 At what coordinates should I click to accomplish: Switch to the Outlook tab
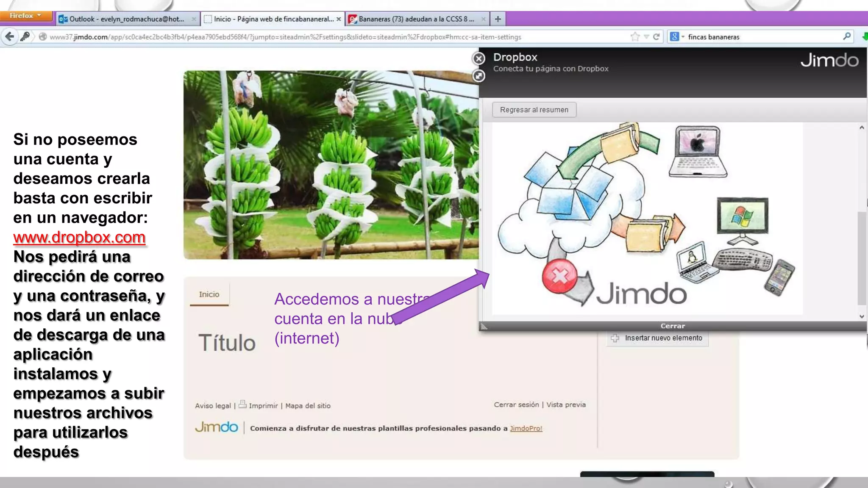pyautogui.click(x=127, y=19)
